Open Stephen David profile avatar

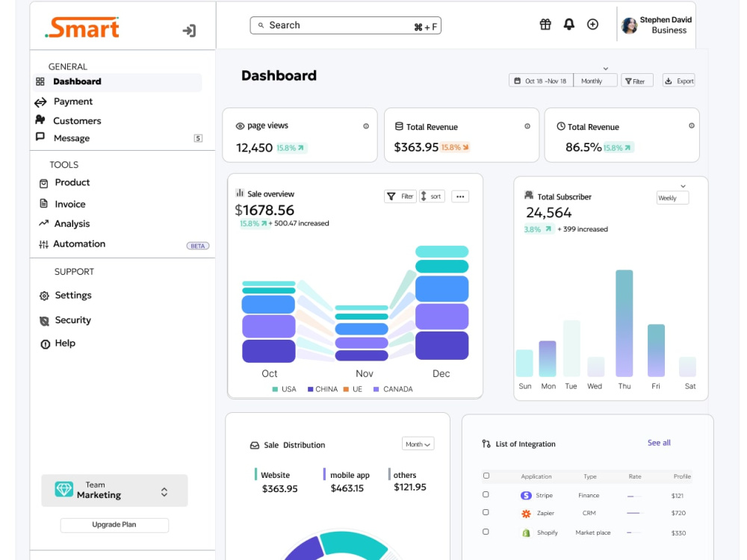(629, 25)
